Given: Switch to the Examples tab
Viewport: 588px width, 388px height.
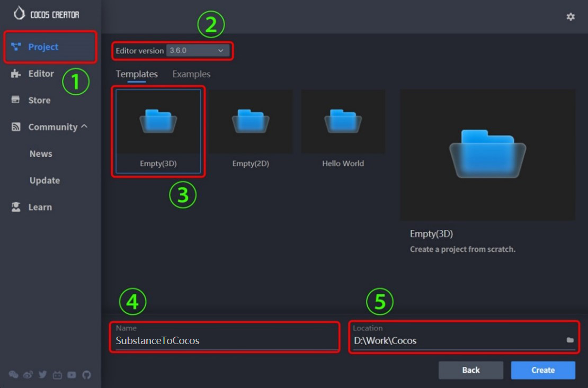Looking at the screenshot, I should tap(191, 74).
